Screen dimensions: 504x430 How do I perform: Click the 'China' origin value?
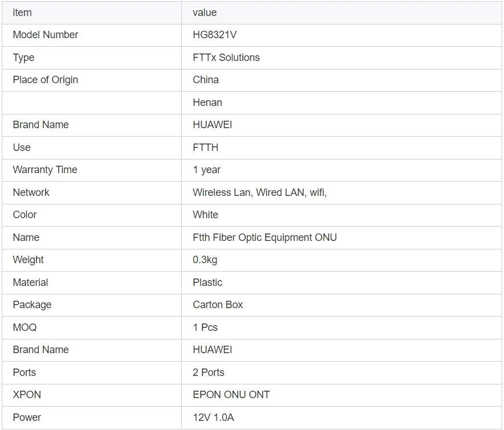tap(205, 80)
